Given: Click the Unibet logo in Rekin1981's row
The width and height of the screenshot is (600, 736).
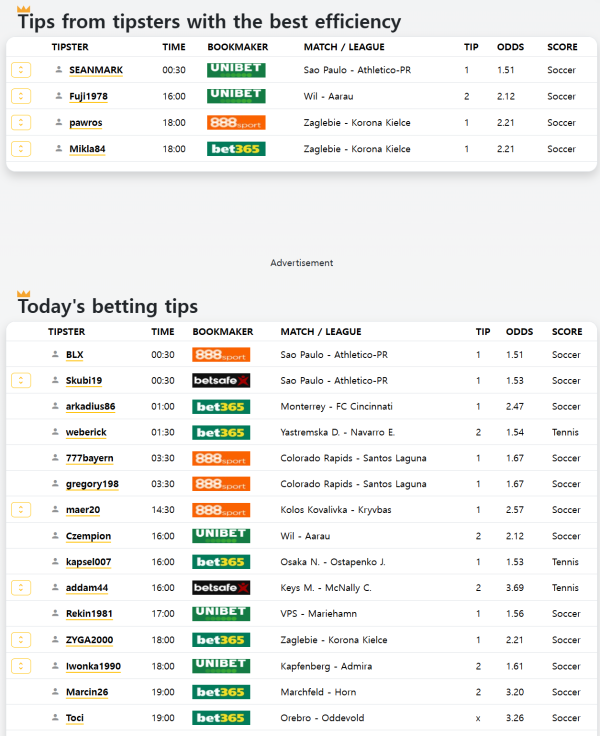Looking at the screenshot, I should pos(220,614).
